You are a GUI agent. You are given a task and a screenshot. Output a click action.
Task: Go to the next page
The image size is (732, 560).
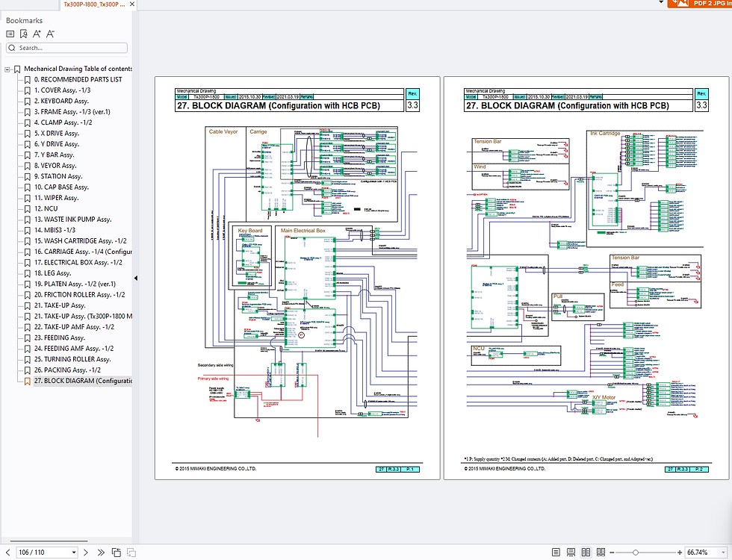click(x=87, y=553)
